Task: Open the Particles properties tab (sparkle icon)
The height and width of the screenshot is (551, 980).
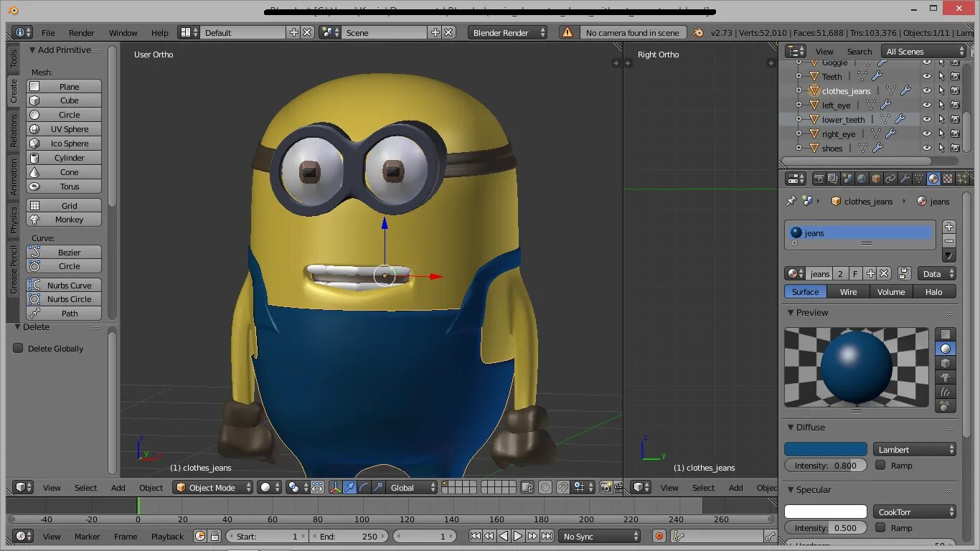Action: [962, 179]
